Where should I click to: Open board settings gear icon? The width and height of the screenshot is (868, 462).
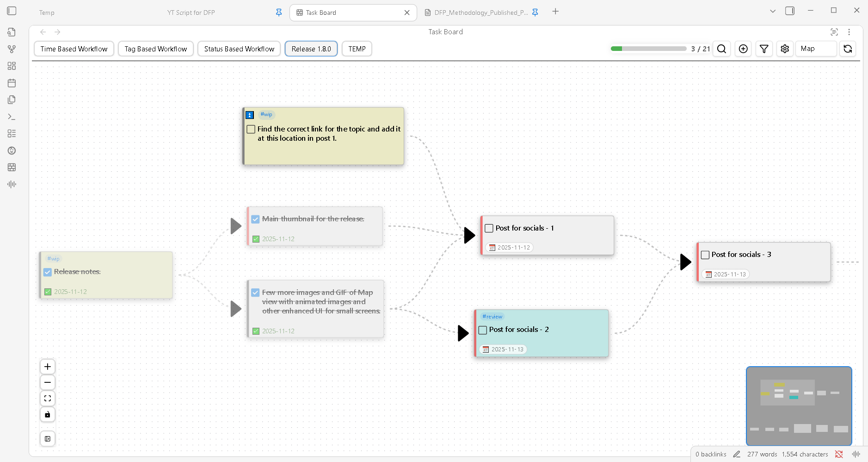(785, 49)
